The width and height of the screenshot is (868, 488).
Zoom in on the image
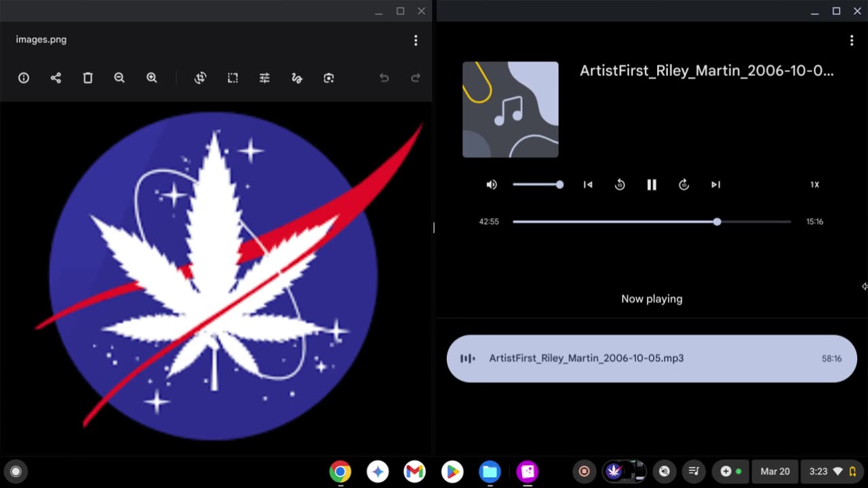point(152,78)
